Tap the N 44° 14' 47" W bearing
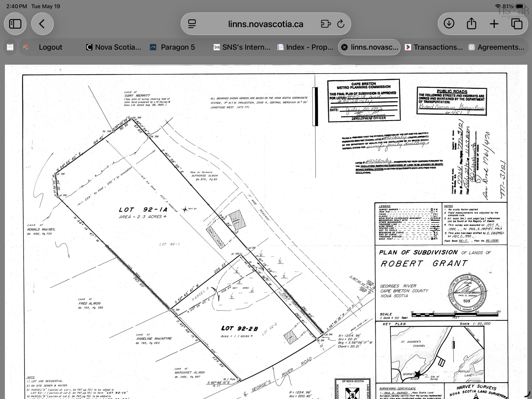Viewport: 532px width, 399px height. pyautogui.click(x=87, y=229)
